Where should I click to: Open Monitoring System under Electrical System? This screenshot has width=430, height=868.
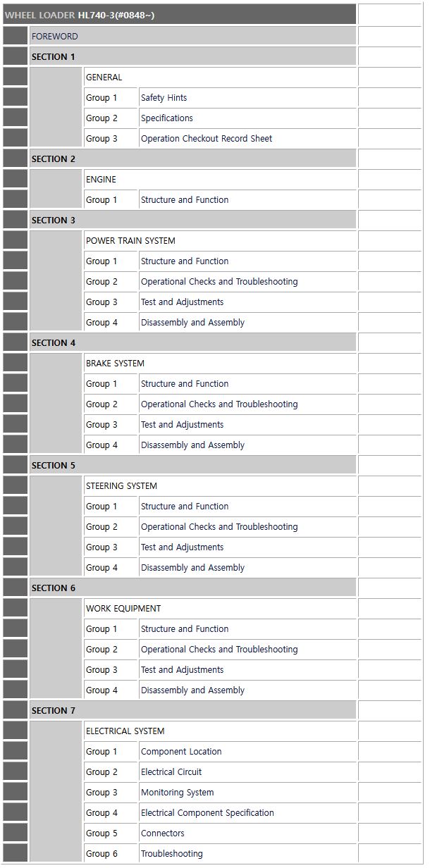point(177,793)
